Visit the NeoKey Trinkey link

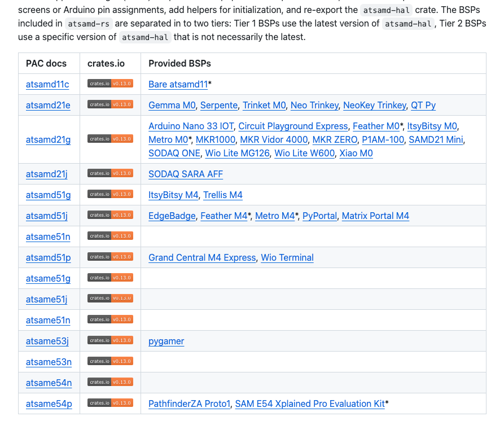375,105
